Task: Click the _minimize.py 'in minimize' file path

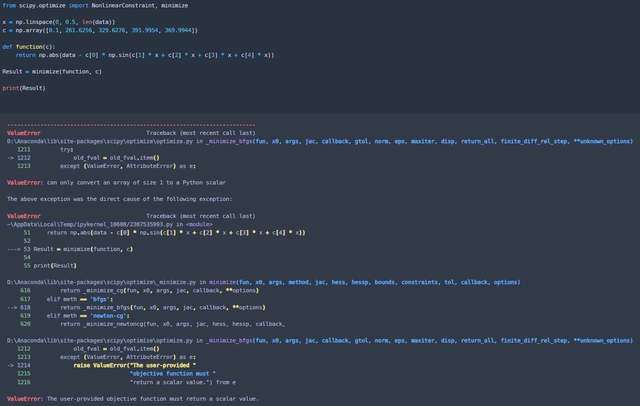Action: click(264, 282)
